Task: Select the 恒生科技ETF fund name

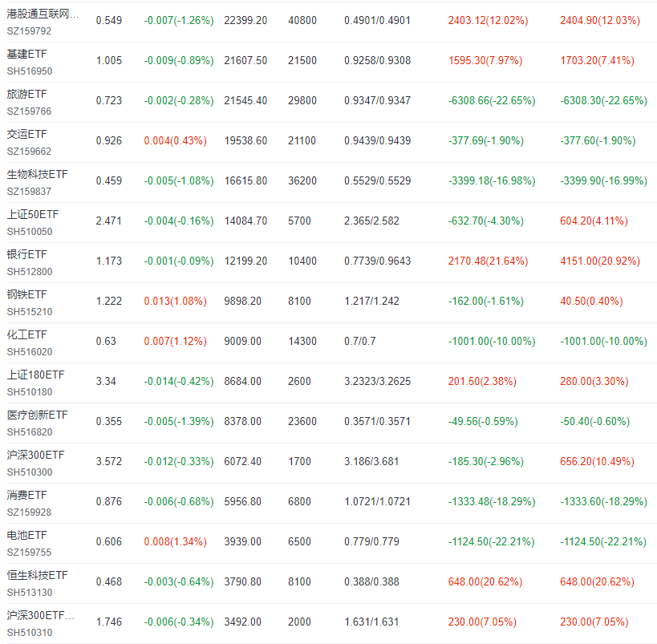Action: 37,575
